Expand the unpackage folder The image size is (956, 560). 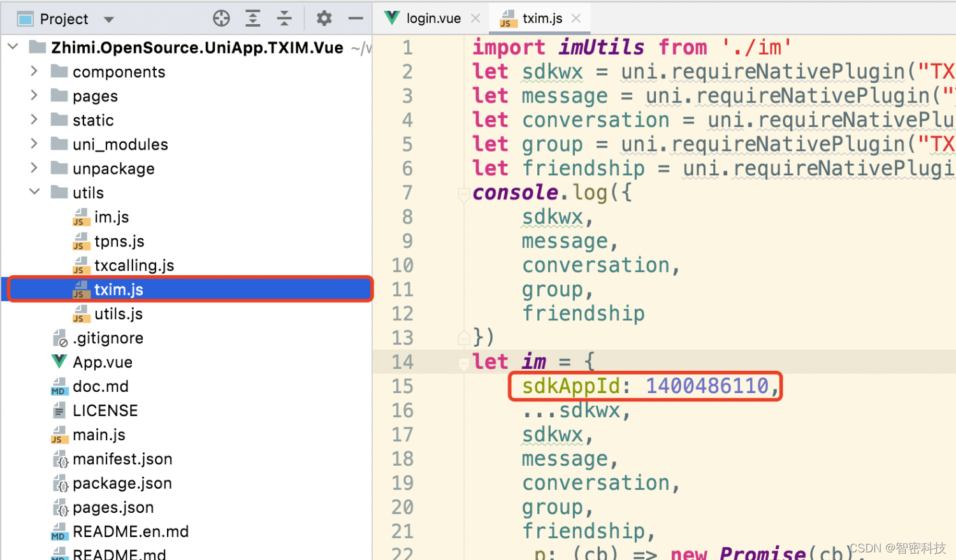click(x=34, y=168)
